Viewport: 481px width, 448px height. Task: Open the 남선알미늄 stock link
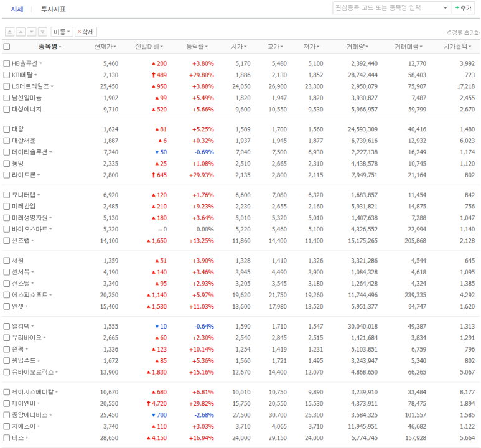coord(27,98)
